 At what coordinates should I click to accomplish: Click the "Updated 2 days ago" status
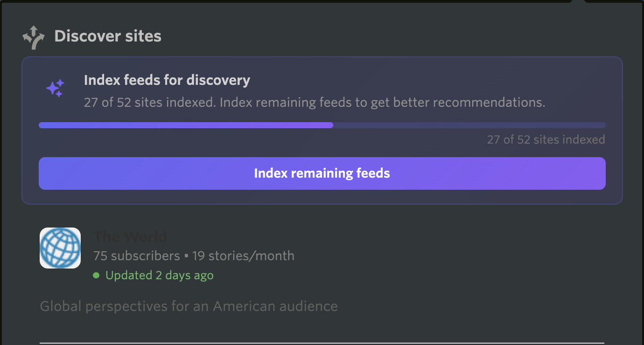click(x=159, y=276)
